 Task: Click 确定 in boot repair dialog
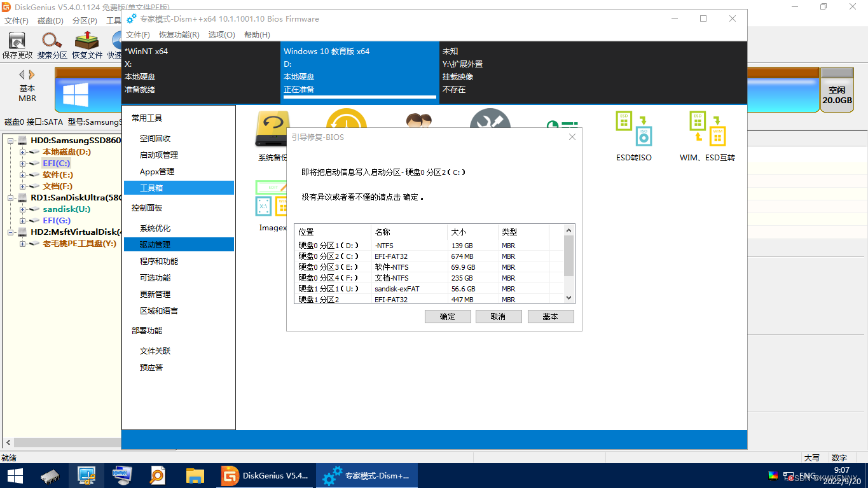pos(448,316)
